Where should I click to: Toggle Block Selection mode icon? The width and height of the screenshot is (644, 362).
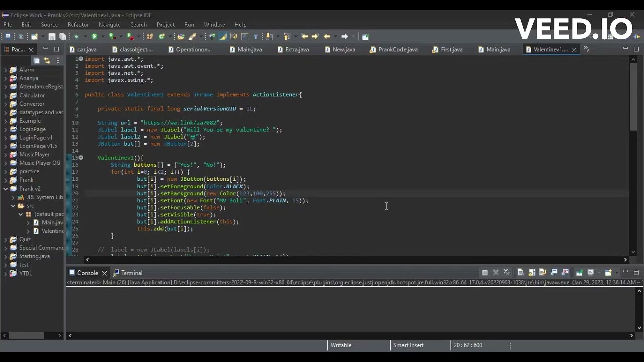coord(245,36)
